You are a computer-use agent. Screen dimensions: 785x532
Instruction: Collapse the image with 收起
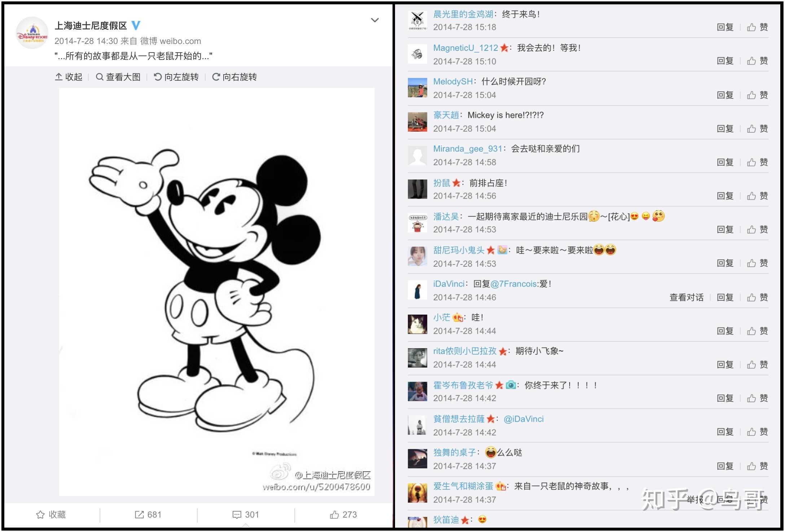coord(69,77)
